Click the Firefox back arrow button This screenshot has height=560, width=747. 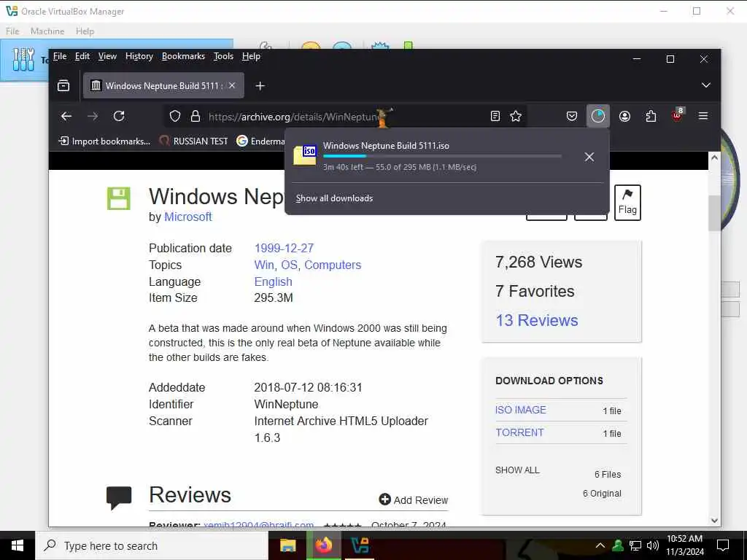(x=66, y=116)
